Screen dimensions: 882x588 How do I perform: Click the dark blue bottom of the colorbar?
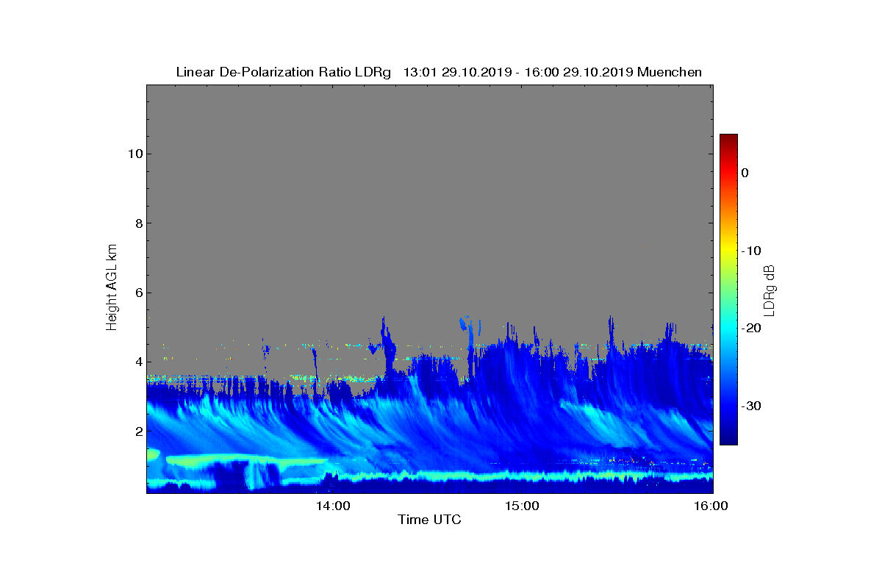(x=728, y=440)
